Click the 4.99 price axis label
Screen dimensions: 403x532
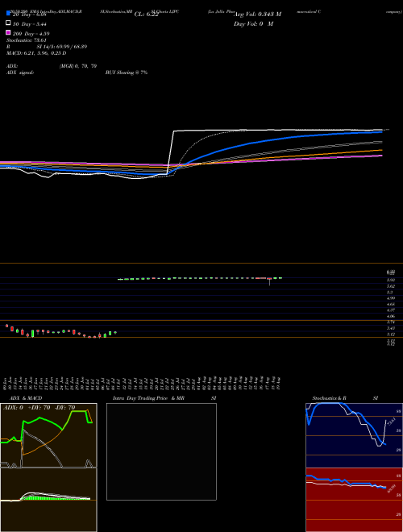[x=390, y=298]
